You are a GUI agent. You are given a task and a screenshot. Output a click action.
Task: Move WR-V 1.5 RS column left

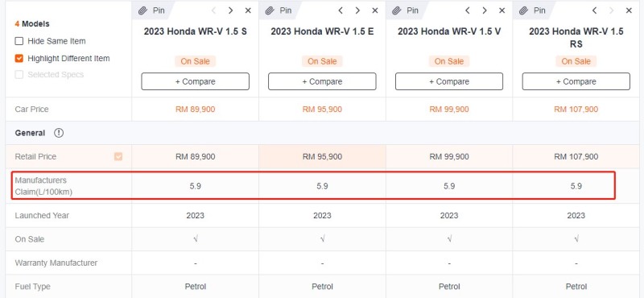pyautogui.click(x=594, y=10)
